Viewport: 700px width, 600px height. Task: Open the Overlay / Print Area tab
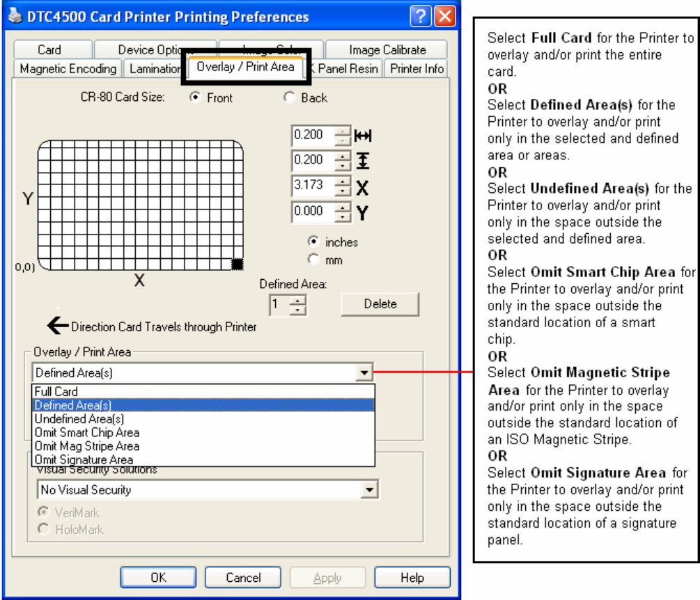(246, 67)
